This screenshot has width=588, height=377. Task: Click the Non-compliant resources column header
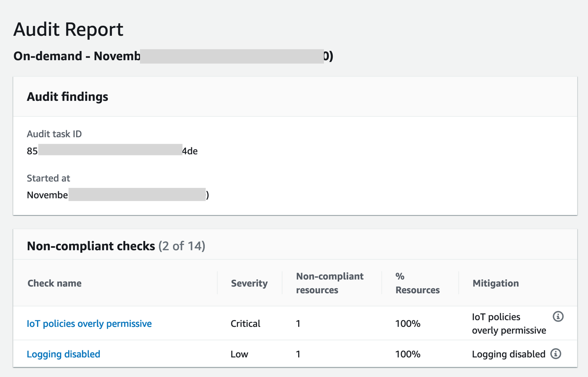[x=329, y=283]
